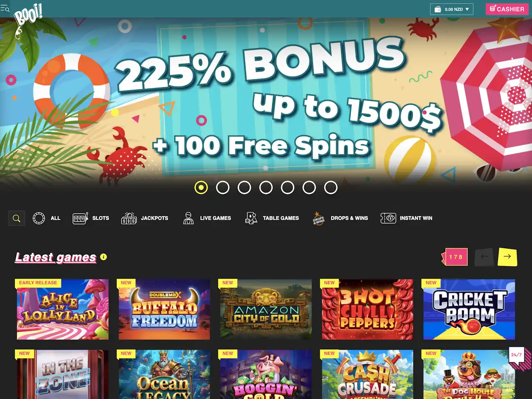Open Table Games cards icon
This screenshot has height=399, width=532.
[x=251, y=218]
